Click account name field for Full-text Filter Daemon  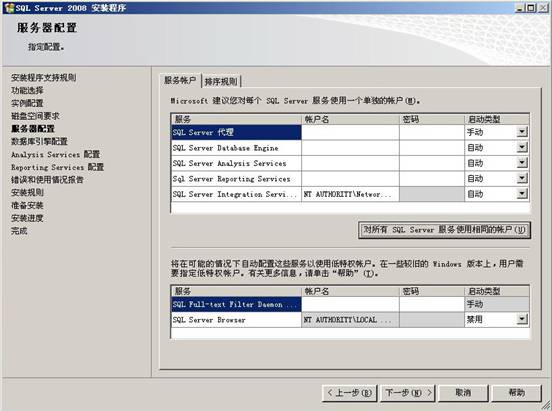pyautogui.click(x=350, y=304)
